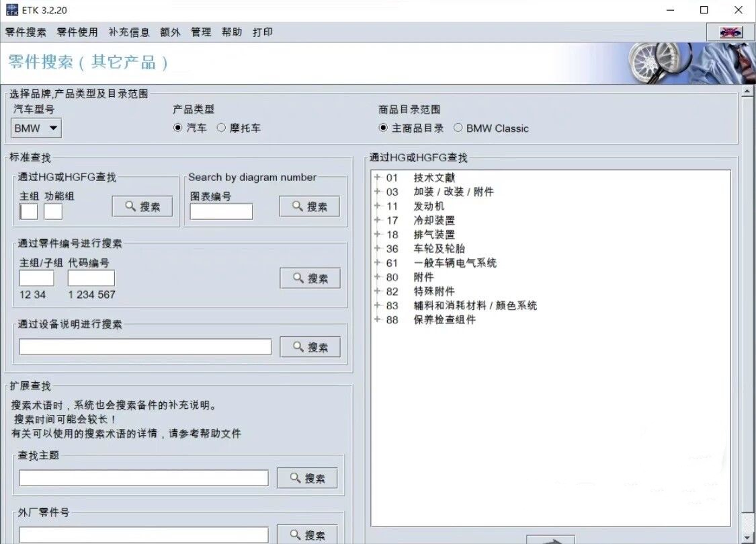Viewport: 756px width, 544px height.
Task: Open the 打印 menu
Action: click(x=263, y=32)
